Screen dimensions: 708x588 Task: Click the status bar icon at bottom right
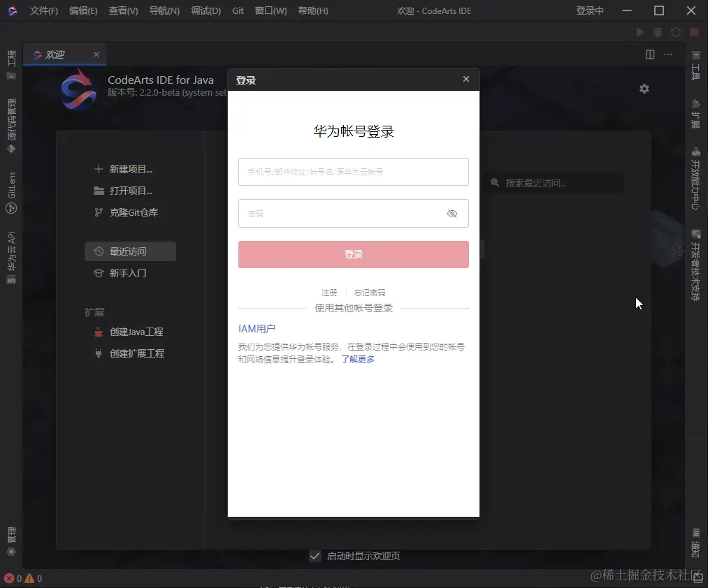[x=698, y=577]
